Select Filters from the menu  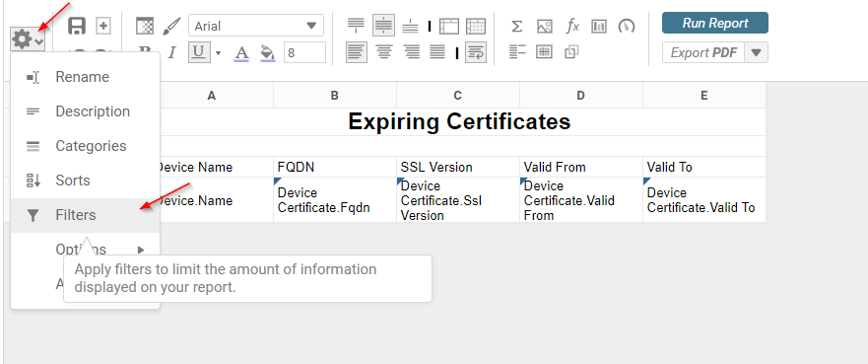[86, 215]
